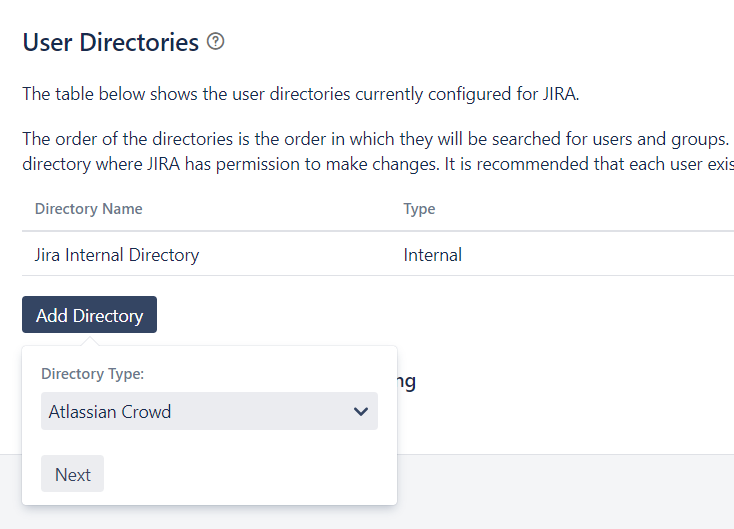
Task: Click the chevron arrow in Directory Type select
Action: coord(361,411)
